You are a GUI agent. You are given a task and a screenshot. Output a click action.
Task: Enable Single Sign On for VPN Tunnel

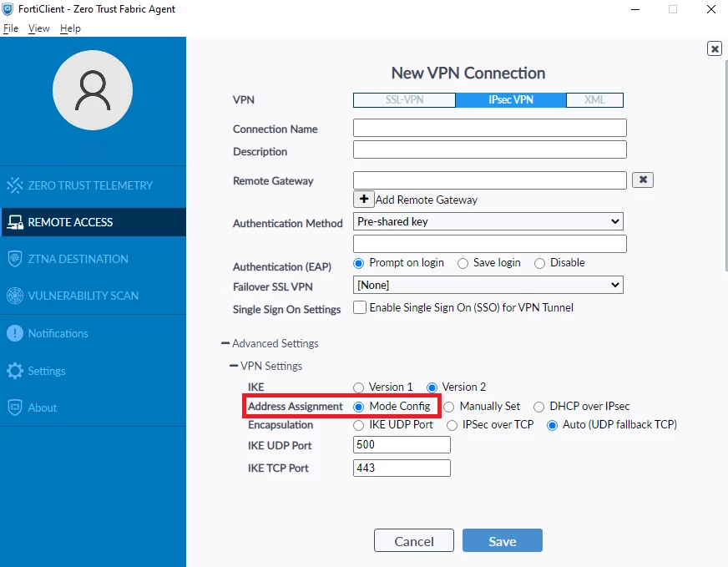click(x=360, y=307)
